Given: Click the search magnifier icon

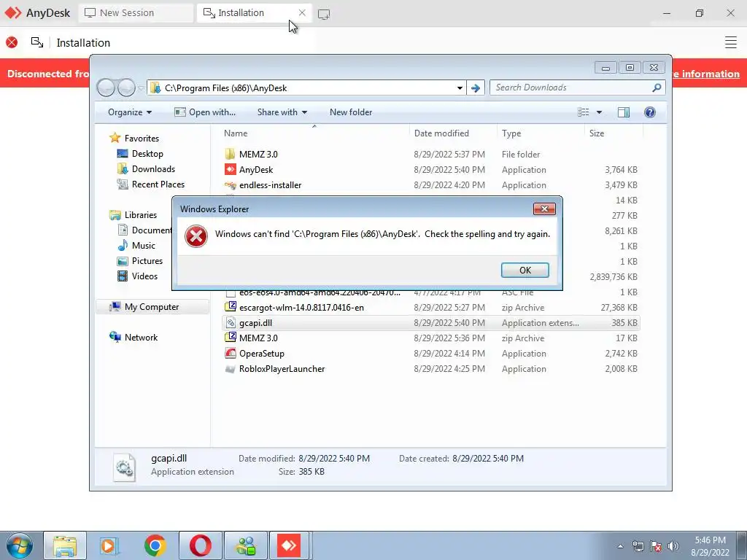Looking at the screenshot, I should (x=657, y=87).
